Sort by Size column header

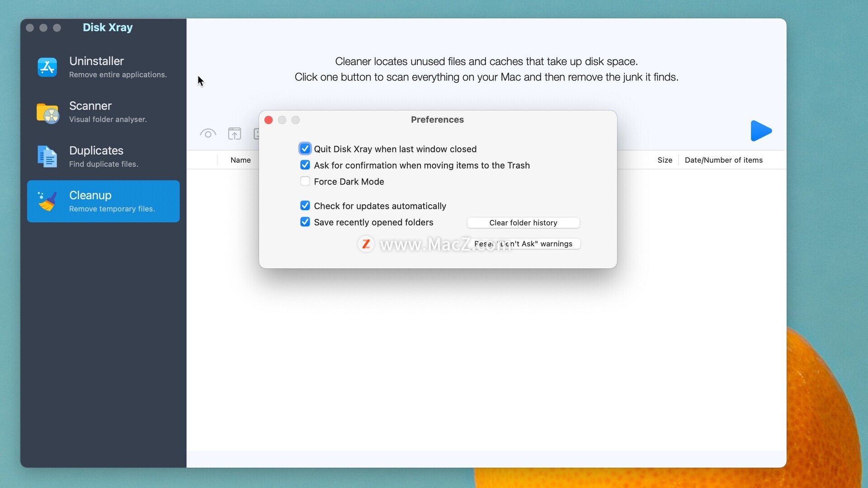[665, 160]
